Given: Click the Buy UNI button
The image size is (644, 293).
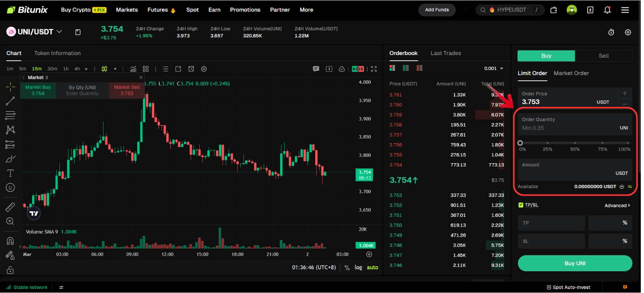Looking at the screenshot, I should (575, 263).
